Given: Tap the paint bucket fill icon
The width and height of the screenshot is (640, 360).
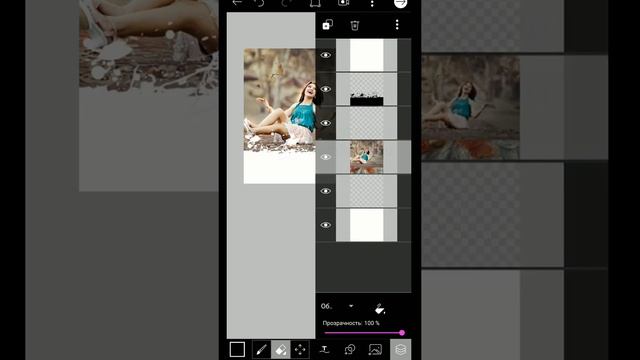Looking at the screenshot, I should [380, 309].
